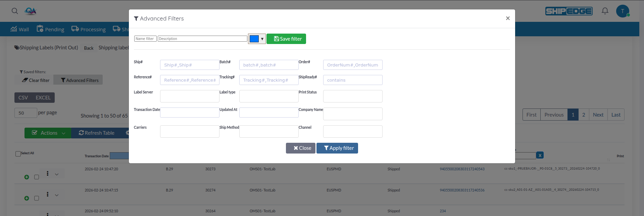Close Advanced Filters dialog with X
Screen dimensions: 644x216
pos(507,18)
